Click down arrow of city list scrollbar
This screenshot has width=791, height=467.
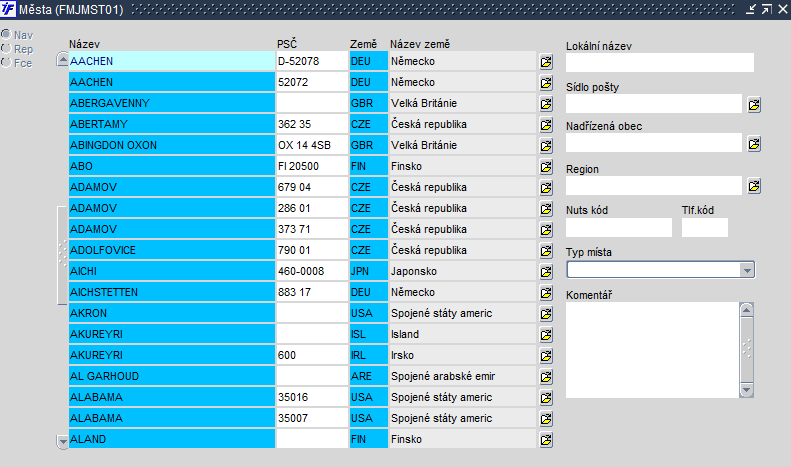click(63, 441)
